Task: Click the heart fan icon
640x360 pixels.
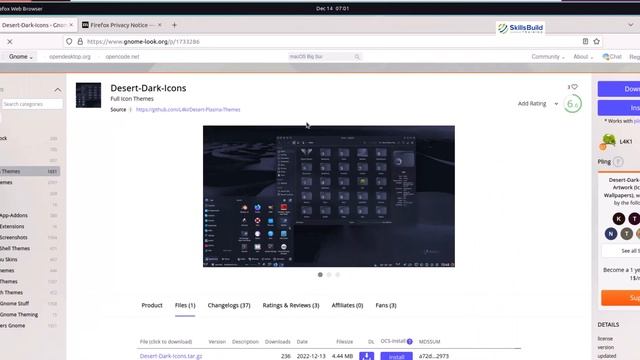Action: click(574, 87)
